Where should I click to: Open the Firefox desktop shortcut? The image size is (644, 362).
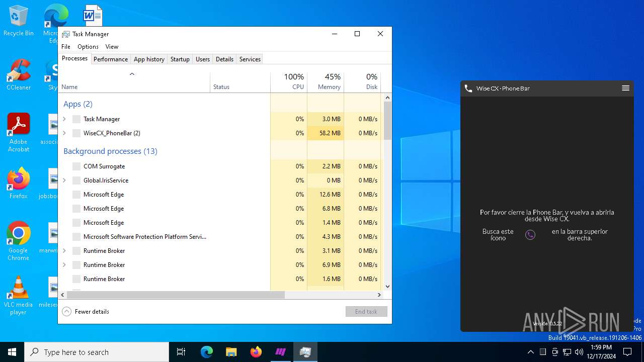(19, 184)
